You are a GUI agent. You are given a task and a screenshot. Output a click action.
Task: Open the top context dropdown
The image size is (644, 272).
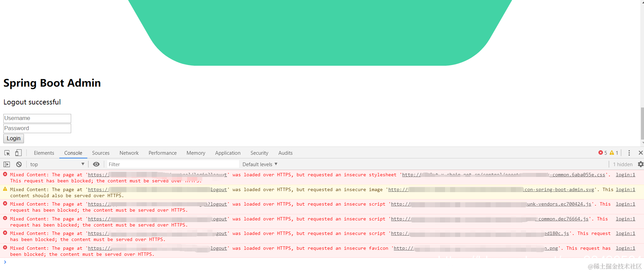[57, 164]
